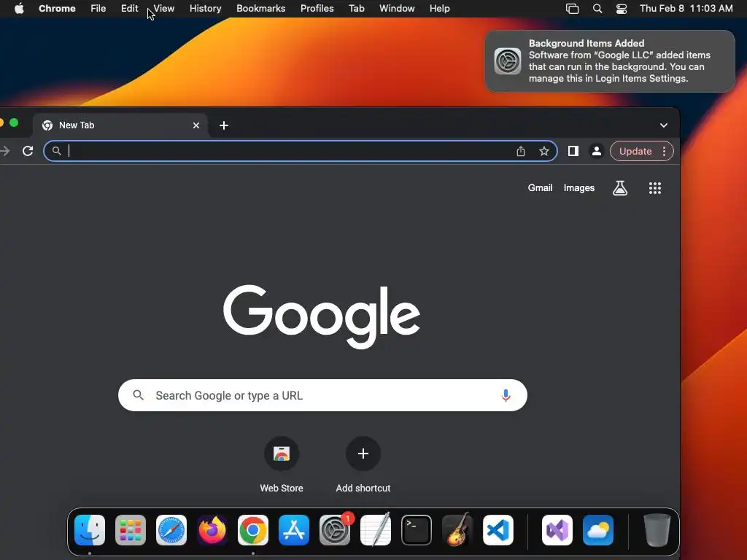The height and width of the screenshot is (560, 747).
Task: Select the New Tab tab
Action: pyautogui.click(x=120, y=125)
